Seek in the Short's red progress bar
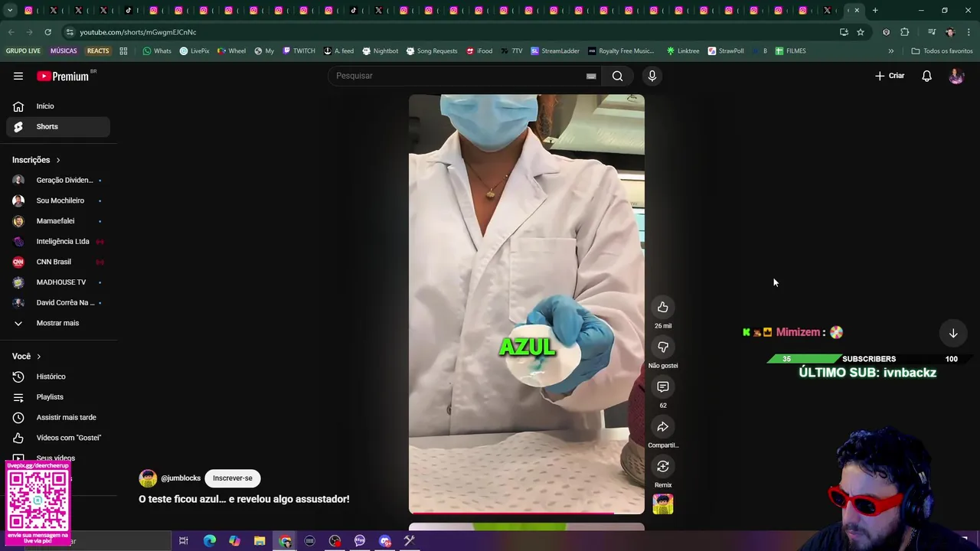This screenshot has width=980, height=551. 527,513
